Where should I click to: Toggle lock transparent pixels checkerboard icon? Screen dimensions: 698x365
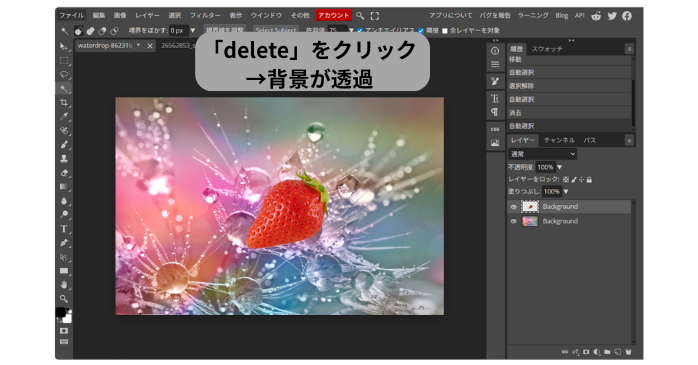[566, 180]
